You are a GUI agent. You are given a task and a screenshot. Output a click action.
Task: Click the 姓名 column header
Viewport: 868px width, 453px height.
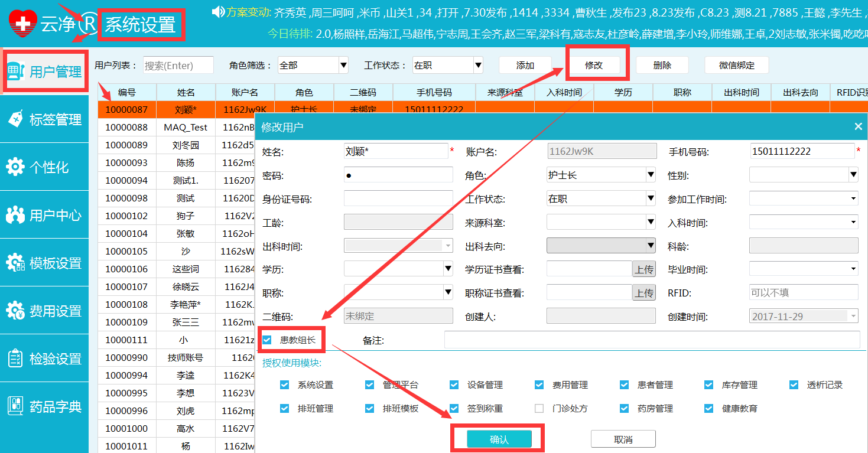186,92
